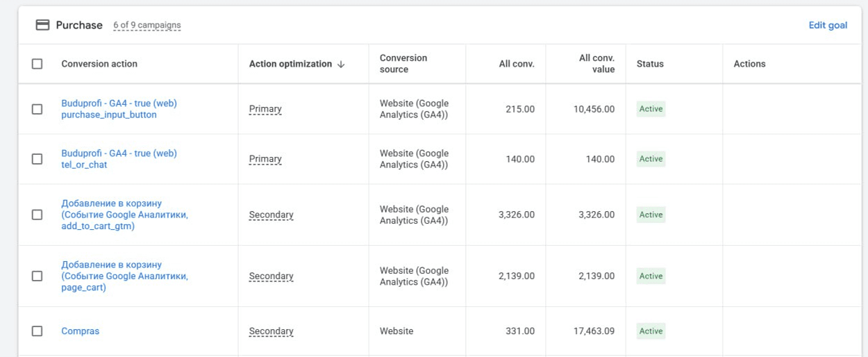
Task: Click 2,139.00 in the All conv. value column
Action: pos(596,276)
